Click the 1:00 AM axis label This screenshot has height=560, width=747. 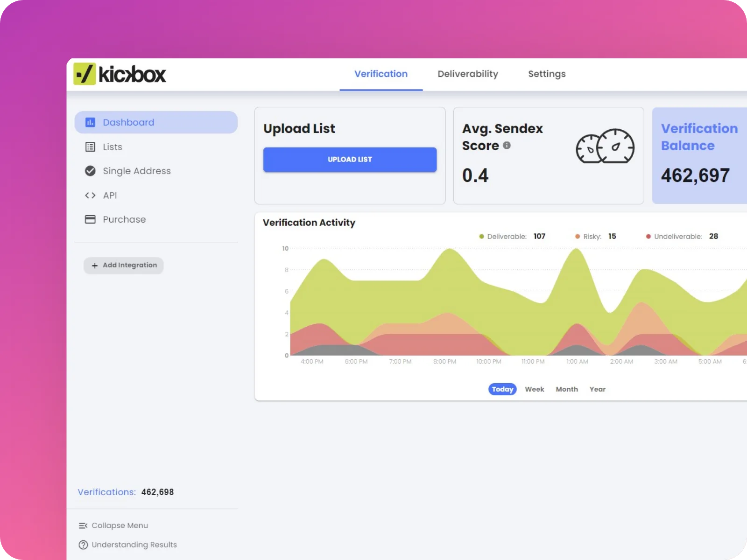578,362
